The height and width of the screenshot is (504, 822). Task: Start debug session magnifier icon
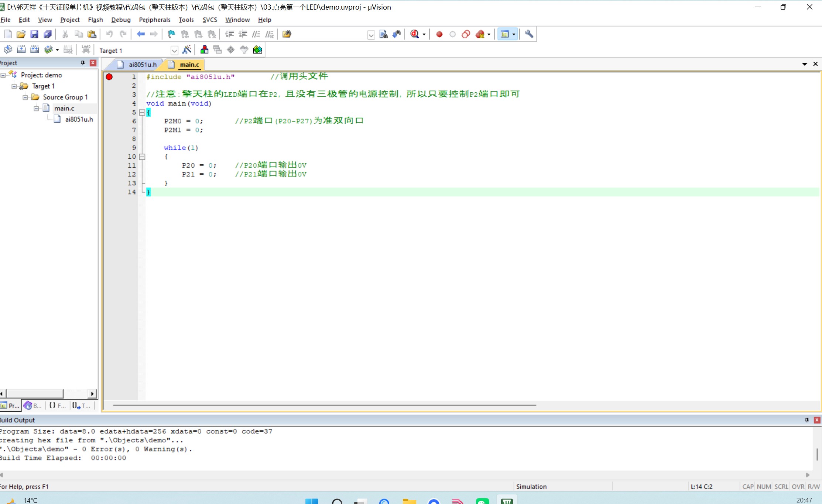tap(415, 34)
